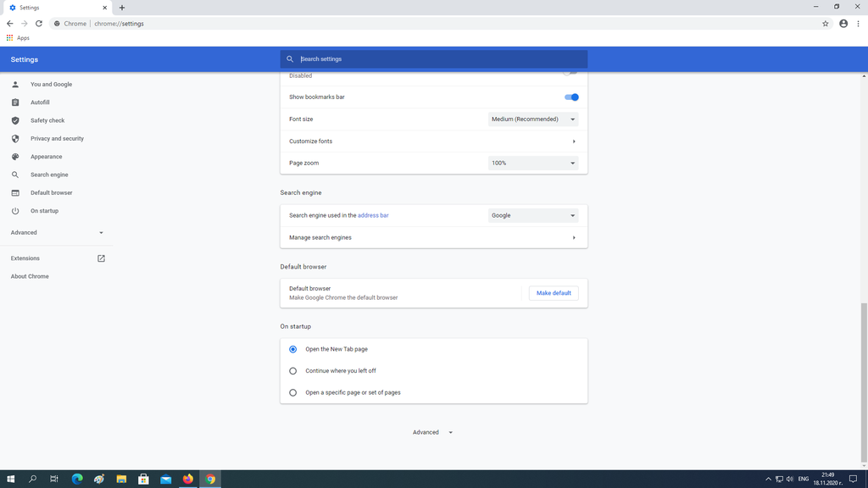Expand Advanced at the bottom of the page
Screen dimensions: 868x488
(432, 432)
